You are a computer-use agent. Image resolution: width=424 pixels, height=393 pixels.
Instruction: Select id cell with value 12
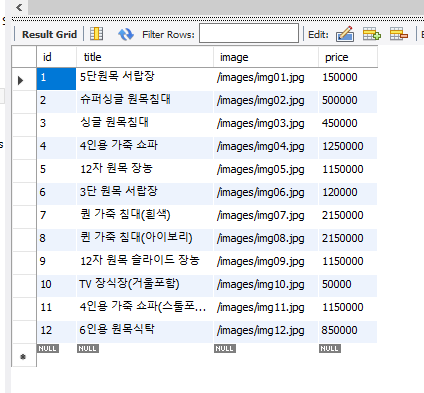point(56,331)
